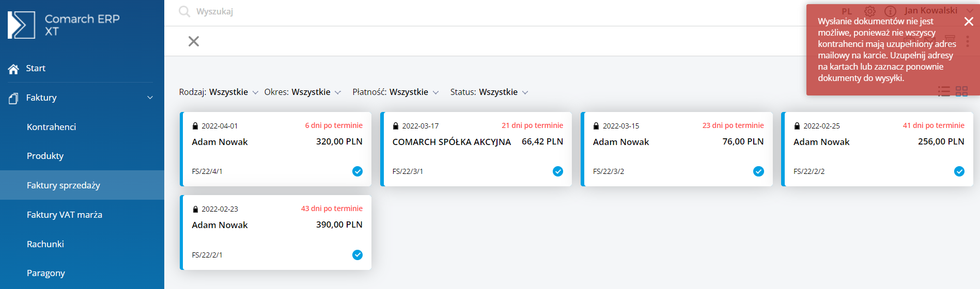Cancel the selection with the X icon under search
980x289 pixels.
click(x=194, y=41)
